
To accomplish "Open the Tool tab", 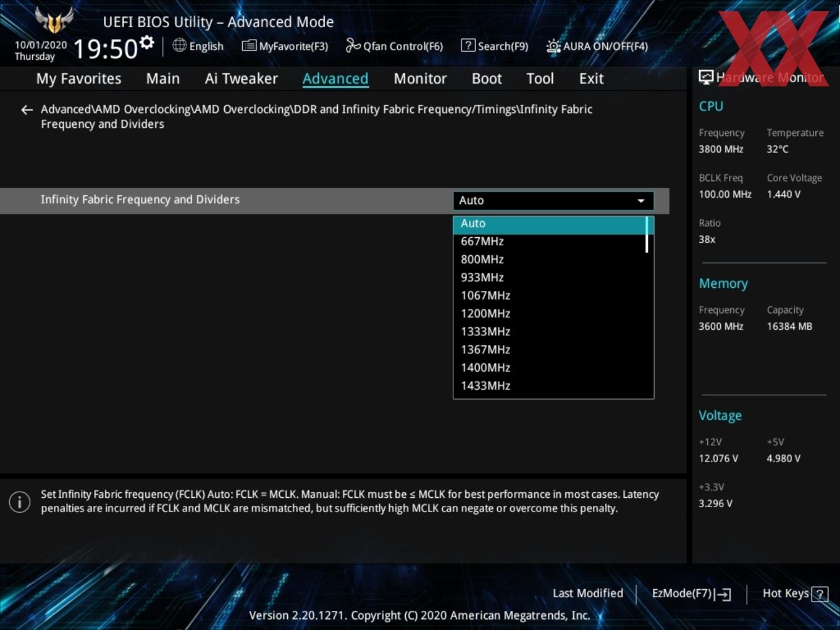I will (x=540, y=78).
